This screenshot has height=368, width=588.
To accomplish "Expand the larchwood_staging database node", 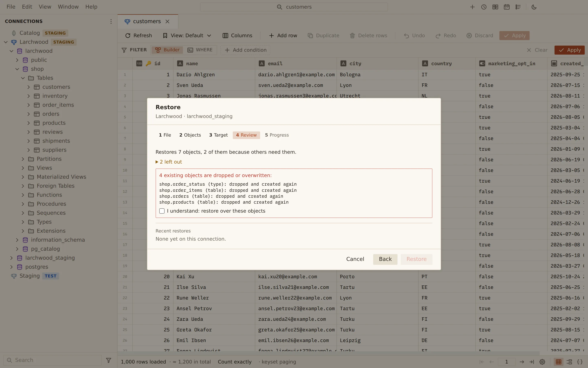I will 11,258.
